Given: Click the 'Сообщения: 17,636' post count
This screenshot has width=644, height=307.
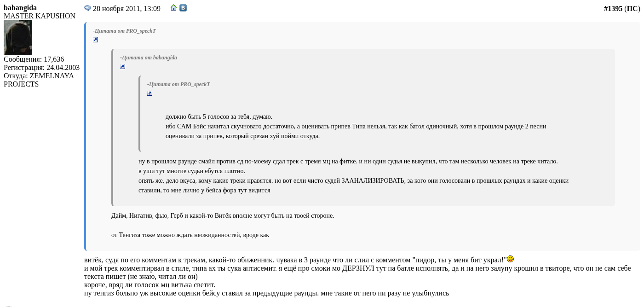Looking at the screenshot, I should 34,59.
